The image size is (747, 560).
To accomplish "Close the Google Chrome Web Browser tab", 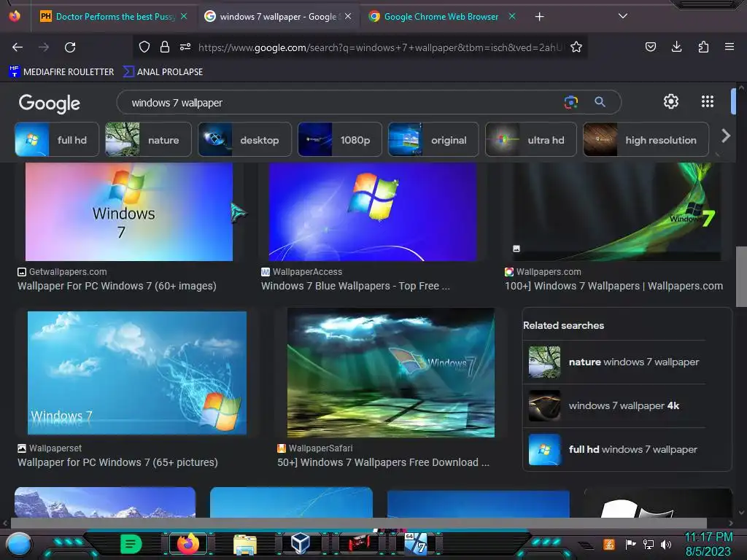I will click(512, 16).
